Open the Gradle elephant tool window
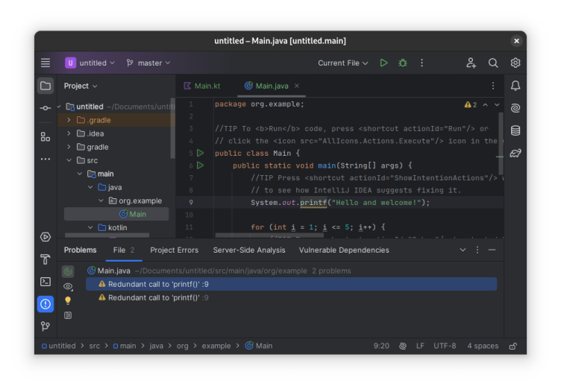The image size is (561, 392). click(x=515, y=153)
